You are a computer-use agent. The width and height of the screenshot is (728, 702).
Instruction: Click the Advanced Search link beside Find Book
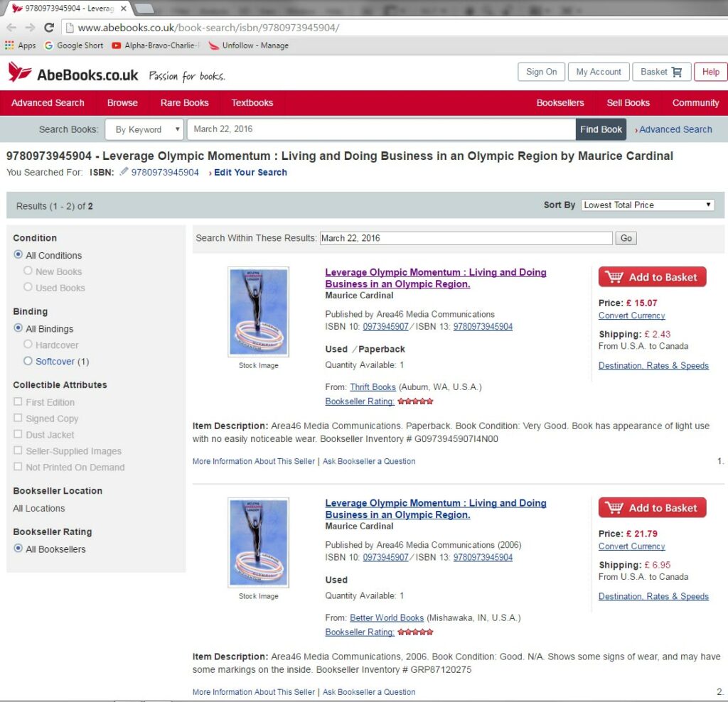pos(675,129)
